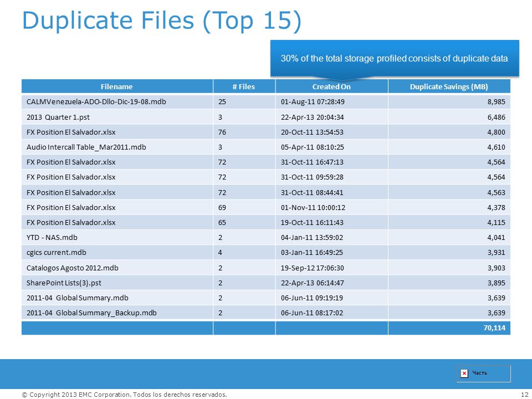Click the savings value 4,563
This screenshot has width=532, height=399.
[x=497, y=192]
